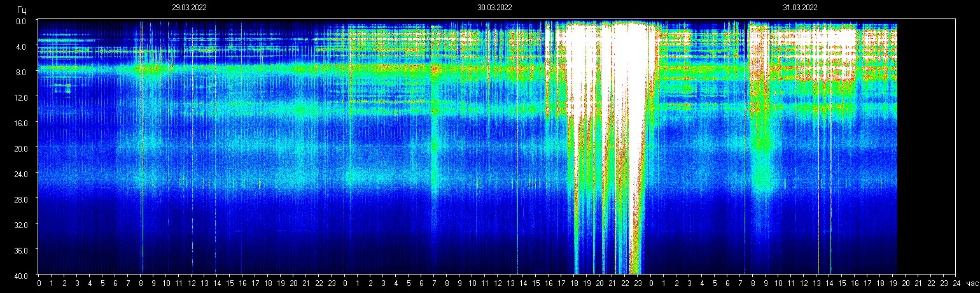This screenshot has width=980, height=293.
Task: Select the 24.0 label on frequency axis
Action: pyautogui.click(x=22, y=173)
